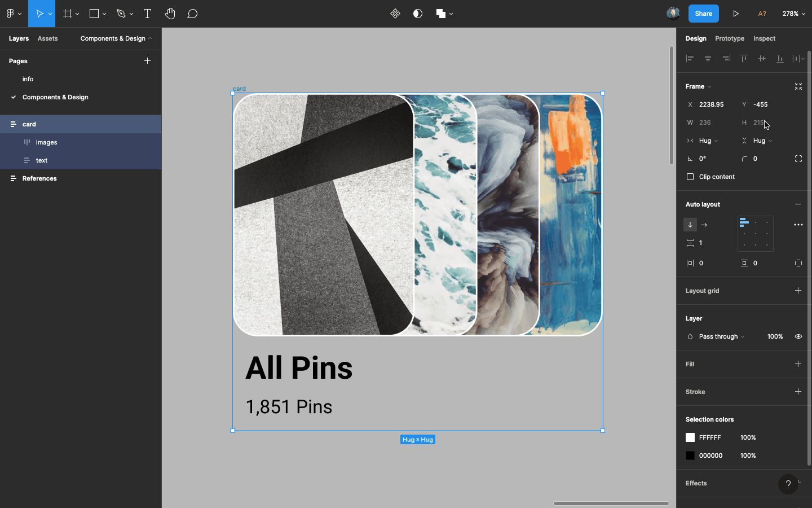Align selection bottom

coord(780,58)
